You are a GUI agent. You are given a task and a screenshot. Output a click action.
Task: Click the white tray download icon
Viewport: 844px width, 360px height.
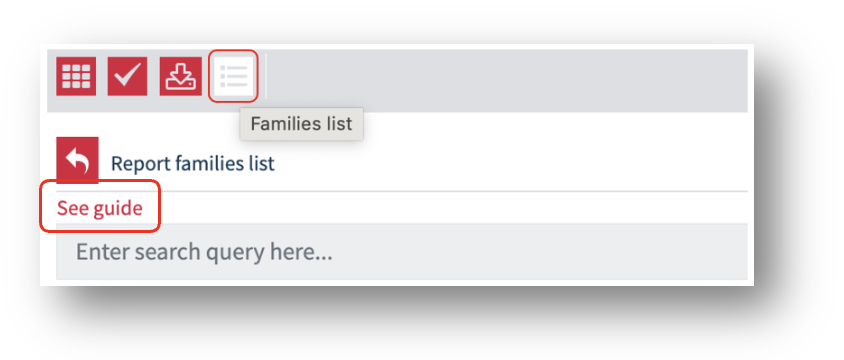[x=180, y=76]
